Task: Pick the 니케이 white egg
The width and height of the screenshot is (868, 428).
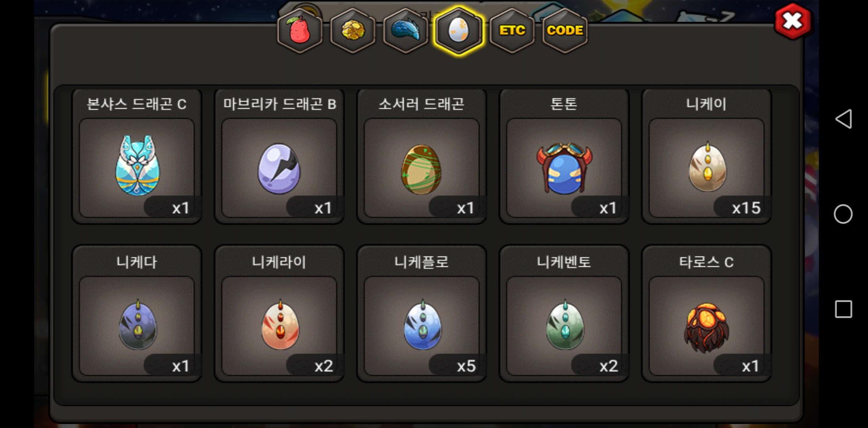Action: point(706,157)
